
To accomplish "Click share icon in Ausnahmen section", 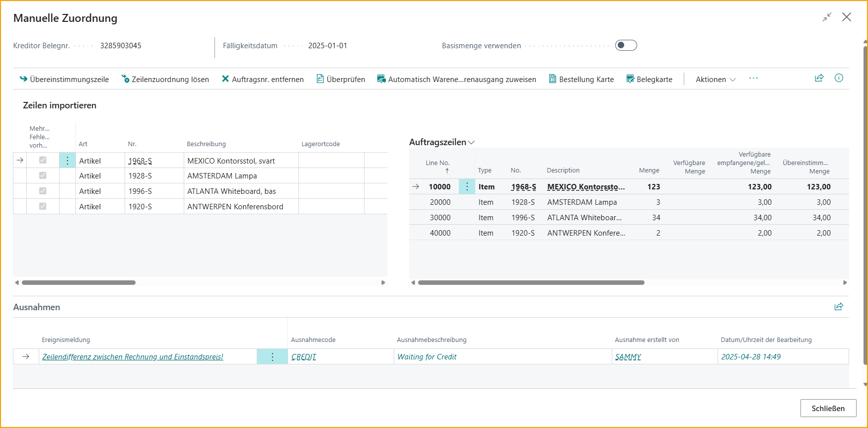I will 839,306.
